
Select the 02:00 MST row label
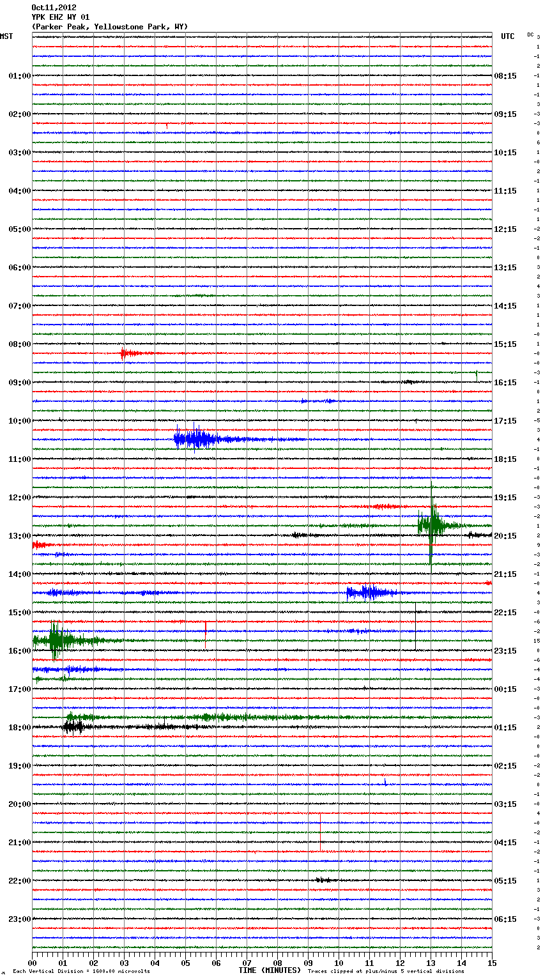(20, 114)
